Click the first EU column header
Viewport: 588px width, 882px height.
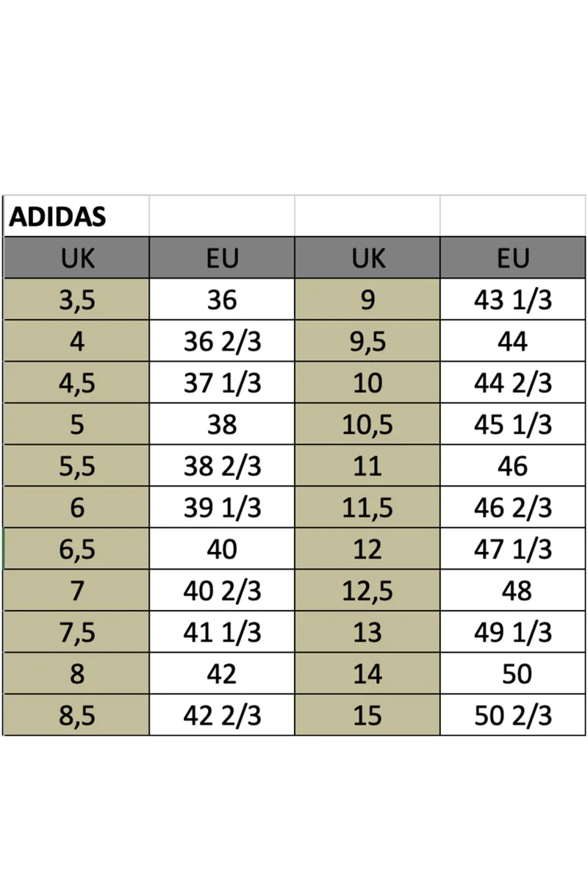coord(222,258)
